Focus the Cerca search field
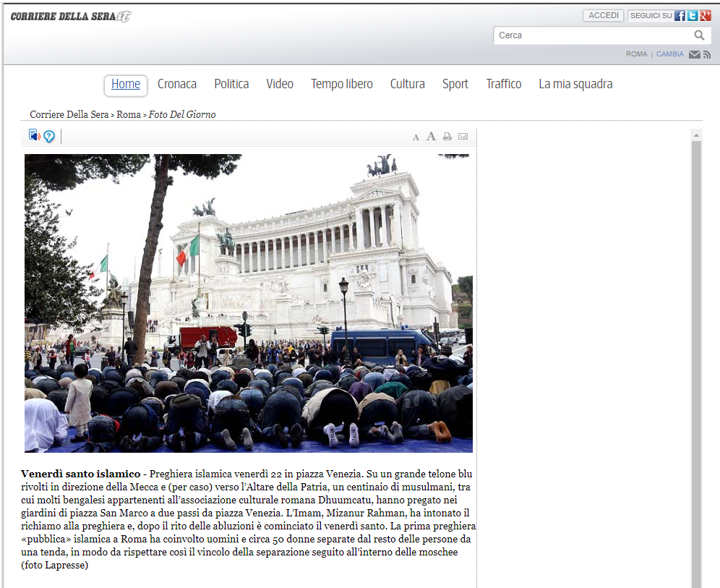The height and width of the screenshot is (588, 720). coord(594,35)
